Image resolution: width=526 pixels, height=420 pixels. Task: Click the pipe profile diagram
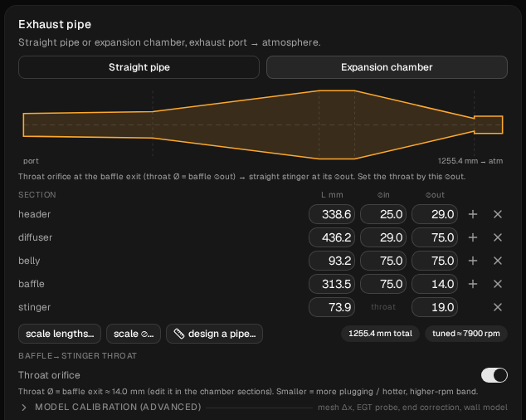(263, 125)
